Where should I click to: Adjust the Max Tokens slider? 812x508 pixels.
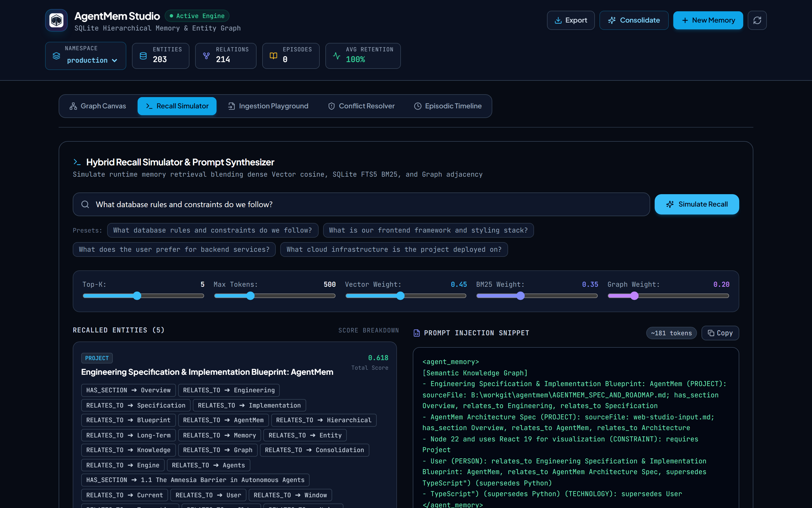coord(274,296)
